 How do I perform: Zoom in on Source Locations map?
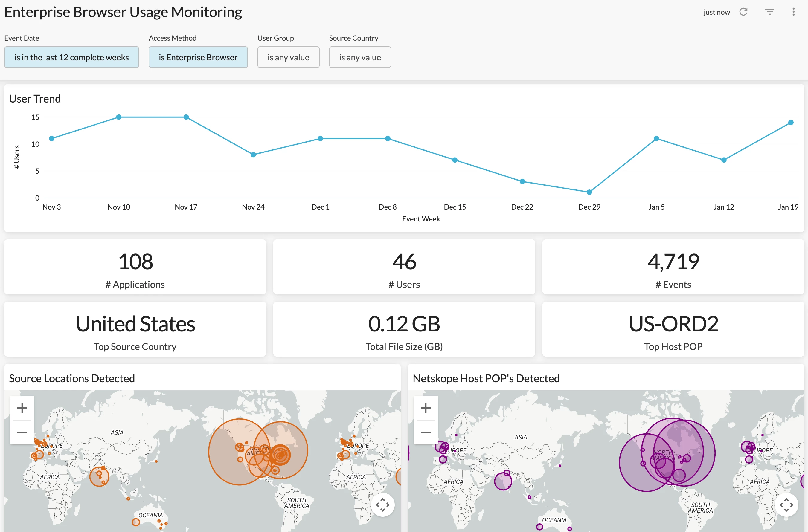click(x=22, y=408)
